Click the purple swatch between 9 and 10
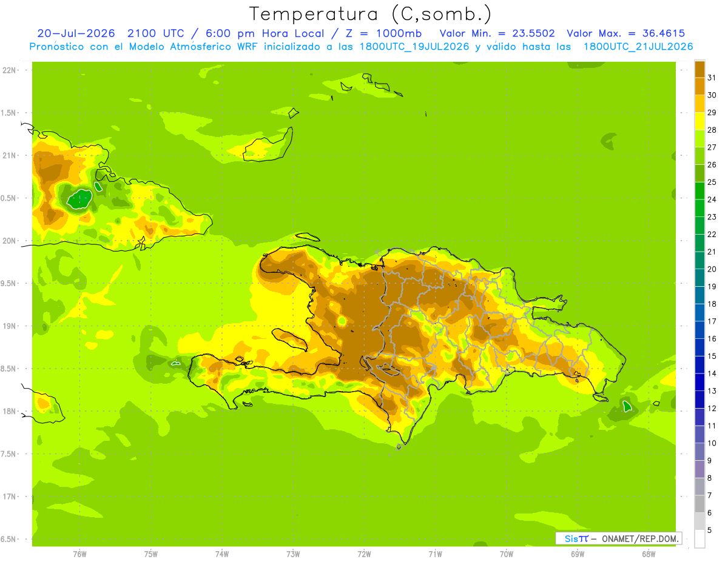Screen dimensions: 728x562 699,451
